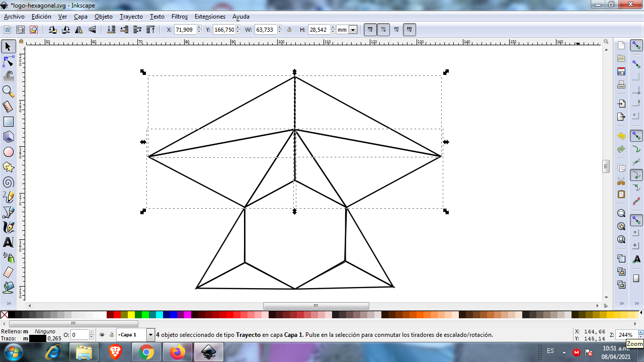This screenshot has width=644, height=362.
Task: Flip the selection horizontally
Action: [x=79, y=30]
